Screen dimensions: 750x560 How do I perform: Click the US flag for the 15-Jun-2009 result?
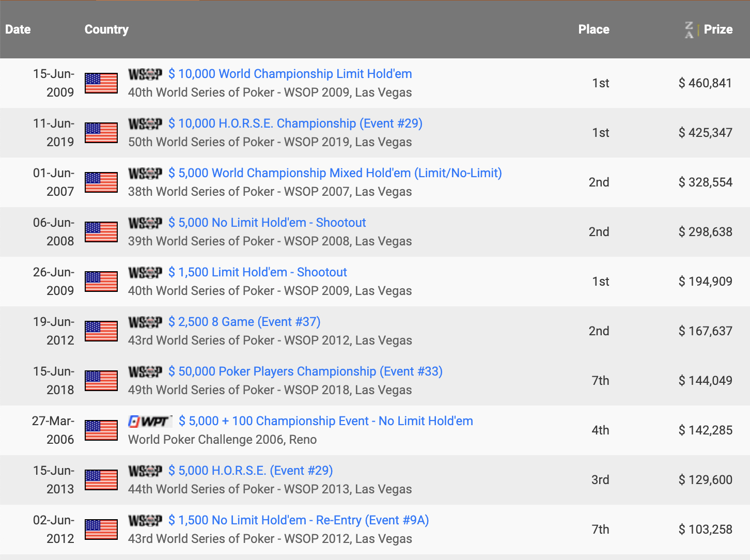(x=101, y=83)
